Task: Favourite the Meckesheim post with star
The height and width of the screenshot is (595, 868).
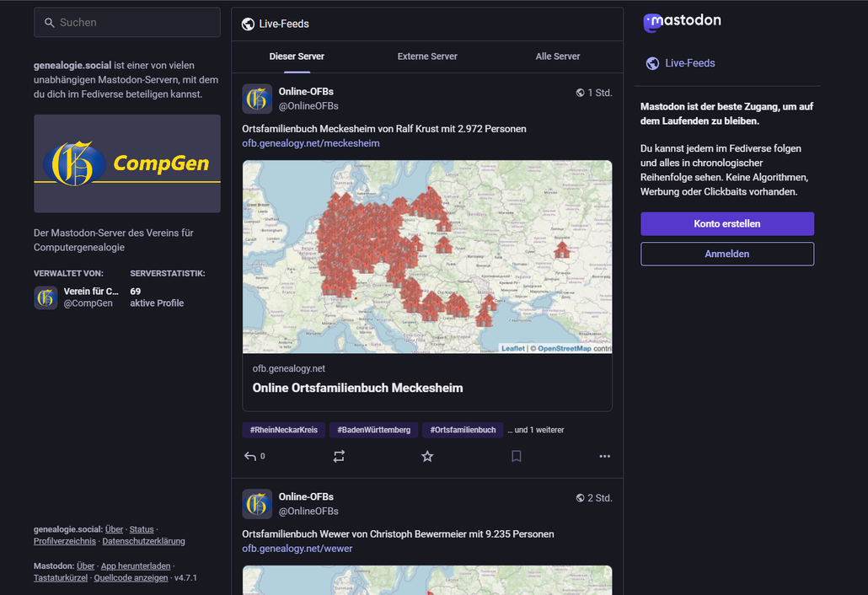Action: click(427, 456)
